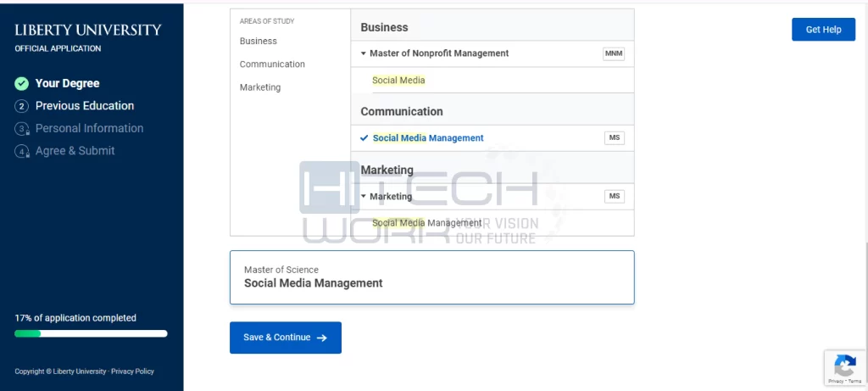This screenshot has width=868, height=391.
Task: Click the Get Help button
Action: 823,30
